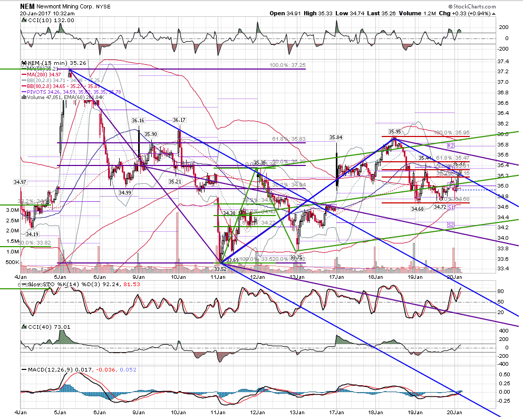
Task: Click the 100.0%: 37.25 Fibonacci label
Action: [287, 65]
